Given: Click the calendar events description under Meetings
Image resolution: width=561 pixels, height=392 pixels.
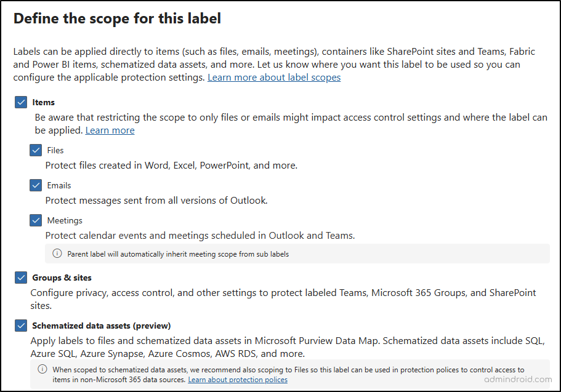Looking at the screenshot, I should click(200, 236).
